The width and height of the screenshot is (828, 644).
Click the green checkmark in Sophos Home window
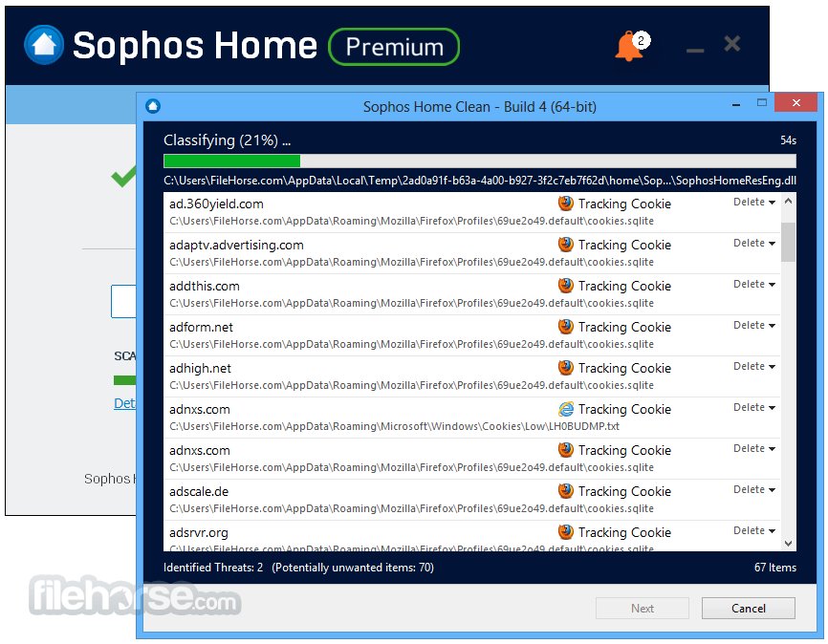click(123, 177)
